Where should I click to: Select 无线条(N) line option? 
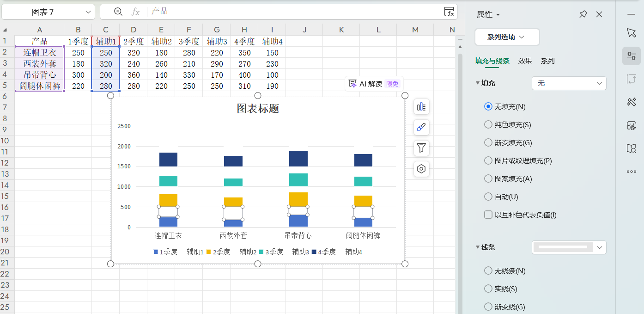coord(488,271)
